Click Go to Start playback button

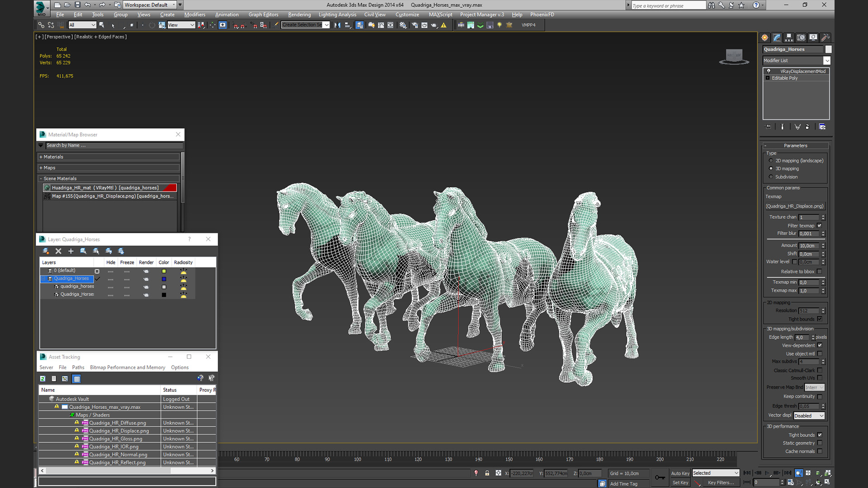click(x=747, y=473)
